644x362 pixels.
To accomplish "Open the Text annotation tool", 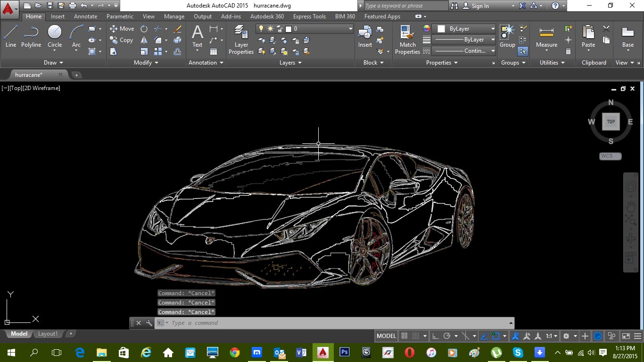I will pyautogui.click(x=197, y=37).
